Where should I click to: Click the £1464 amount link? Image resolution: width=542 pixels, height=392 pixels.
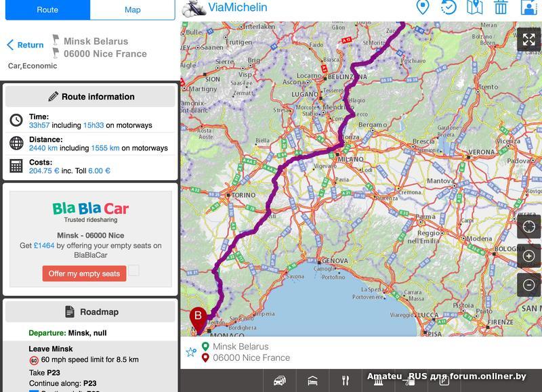pyautogui.click(x=44, y=246)
